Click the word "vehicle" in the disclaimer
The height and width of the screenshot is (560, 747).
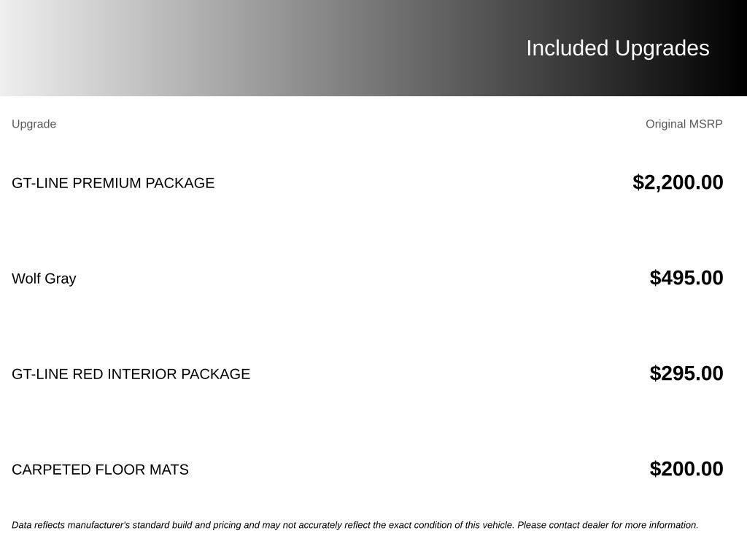[498, 525]
